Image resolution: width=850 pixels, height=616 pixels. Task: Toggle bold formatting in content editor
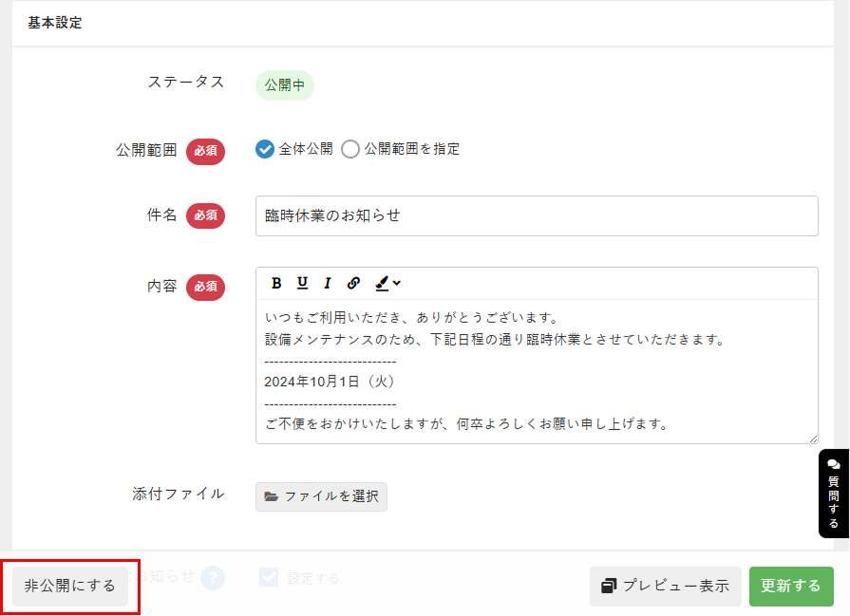pos(276,283)
